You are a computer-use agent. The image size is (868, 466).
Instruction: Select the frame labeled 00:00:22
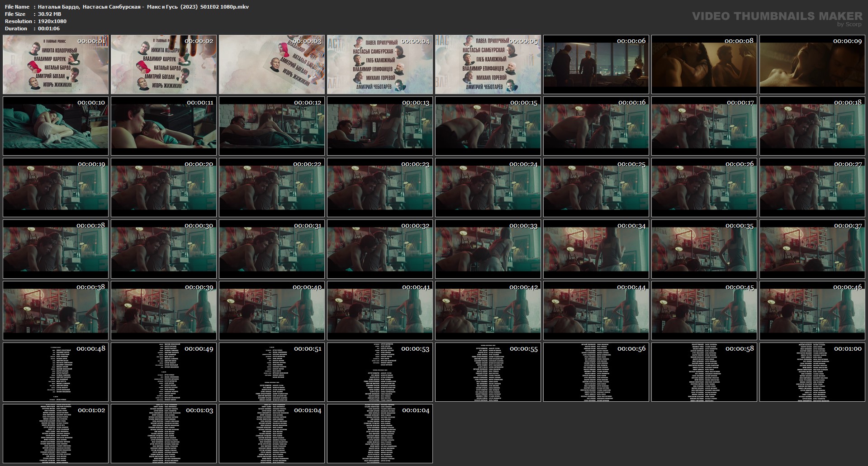point(272,188)
